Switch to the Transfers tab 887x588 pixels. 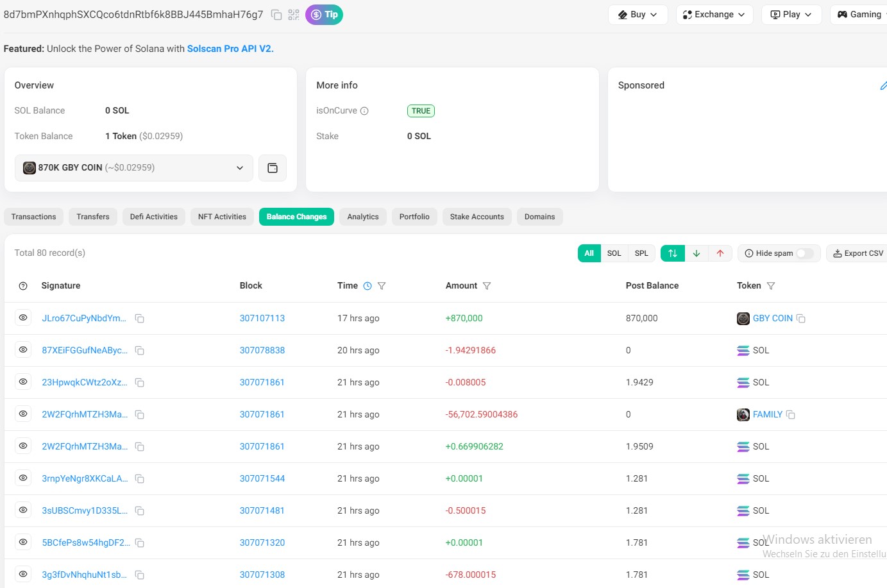[x=93, y=217]
